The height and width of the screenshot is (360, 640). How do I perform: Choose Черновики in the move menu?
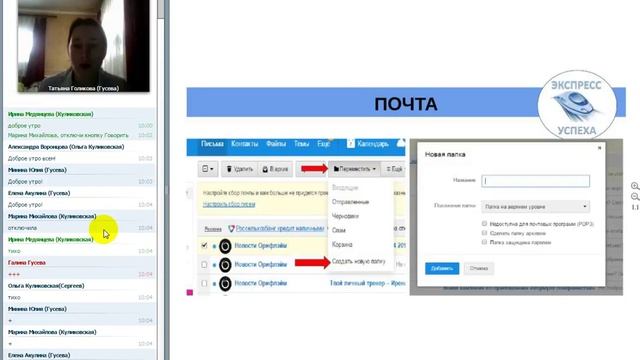point(345,216)
